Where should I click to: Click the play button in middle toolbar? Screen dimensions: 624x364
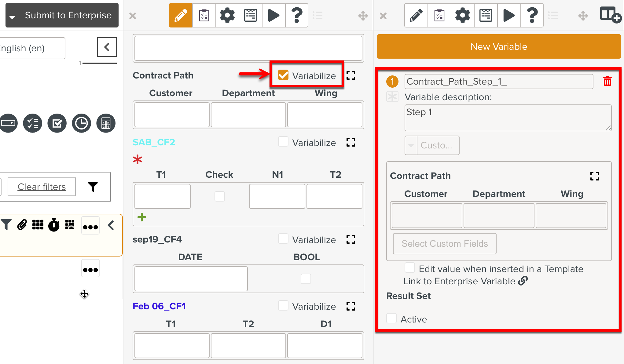[x=273, y=15]
